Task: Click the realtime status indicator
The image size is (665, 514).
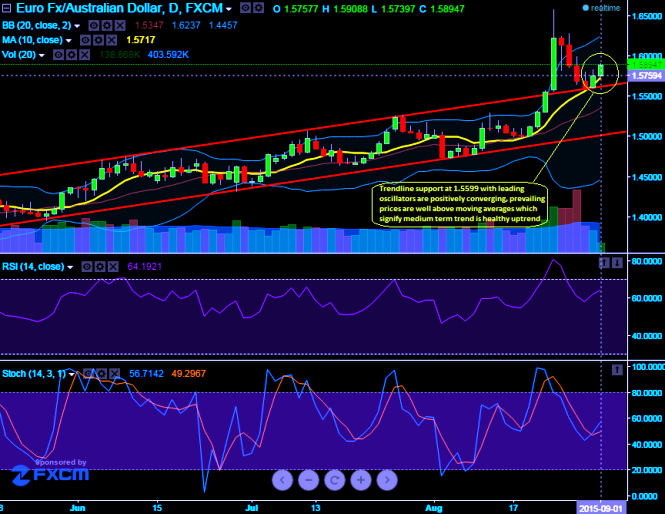Action: click(x=601, y=8)
